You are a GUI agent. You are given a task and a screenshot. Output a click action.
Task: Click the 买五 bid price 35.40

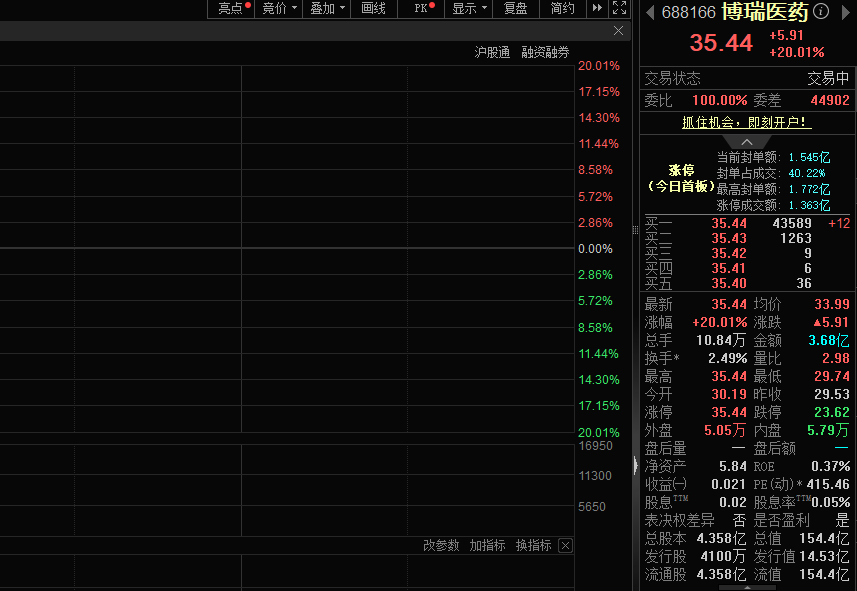coord(729,283)
